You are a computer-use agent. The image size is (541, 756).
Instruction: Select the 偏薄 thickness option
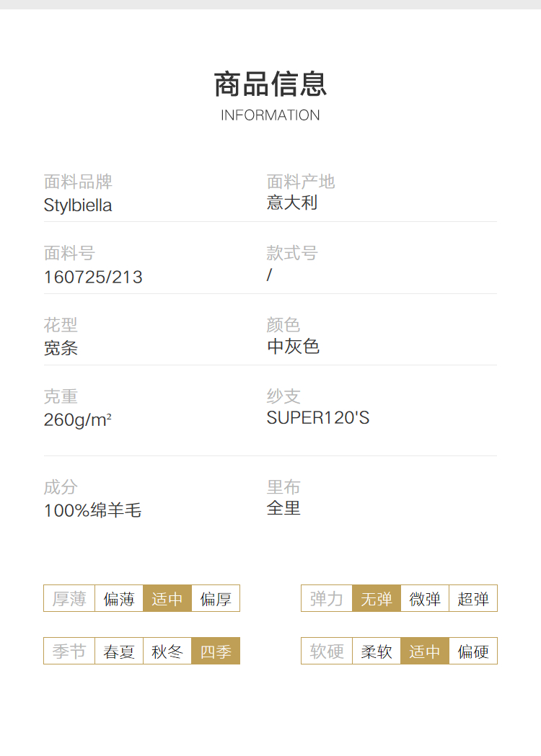pyautogui.click(x=119, y=598)
